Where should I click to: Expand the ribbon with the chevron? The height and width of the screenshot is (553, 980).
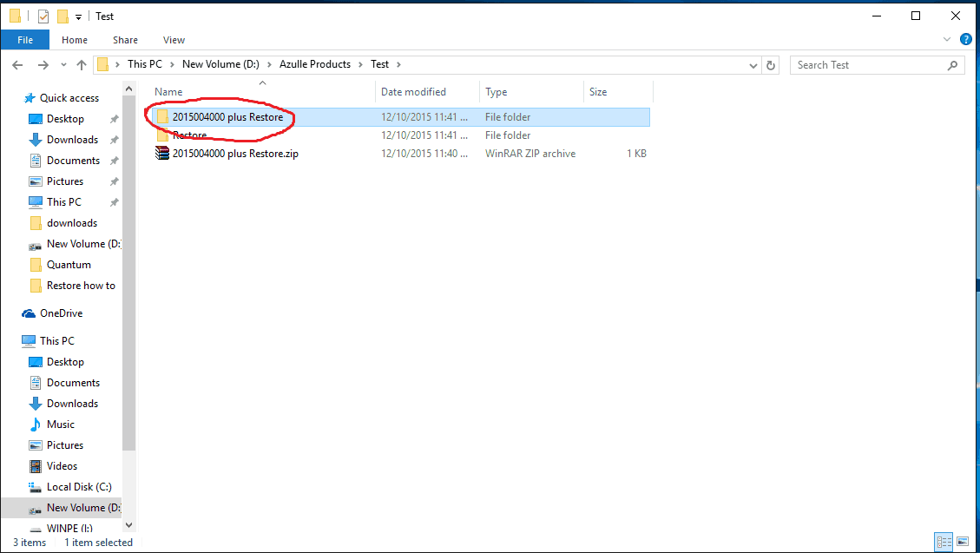(x=947, y=40)
